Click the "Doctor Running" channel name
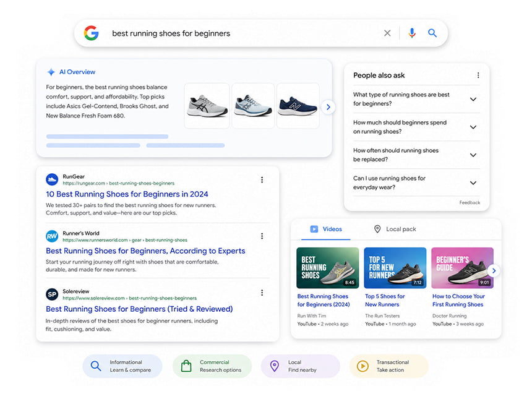 (450, 316)
